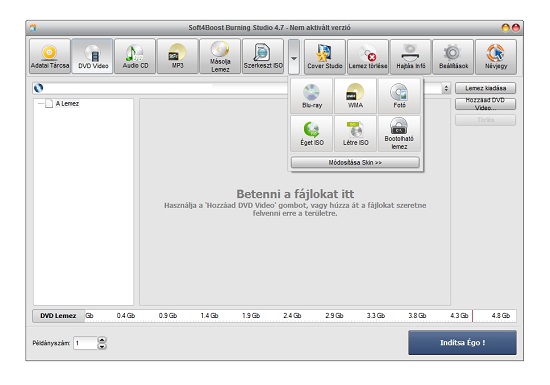Decrease the Példányszám copy count
The image size is (550, 385).
tap(102, 346)
